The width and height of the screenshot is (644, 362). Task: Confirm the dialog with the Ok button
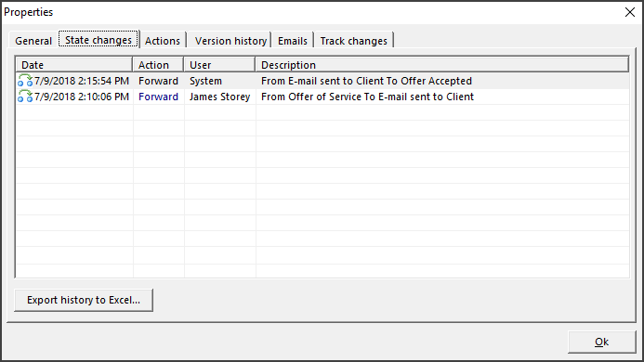coord(601,342)
